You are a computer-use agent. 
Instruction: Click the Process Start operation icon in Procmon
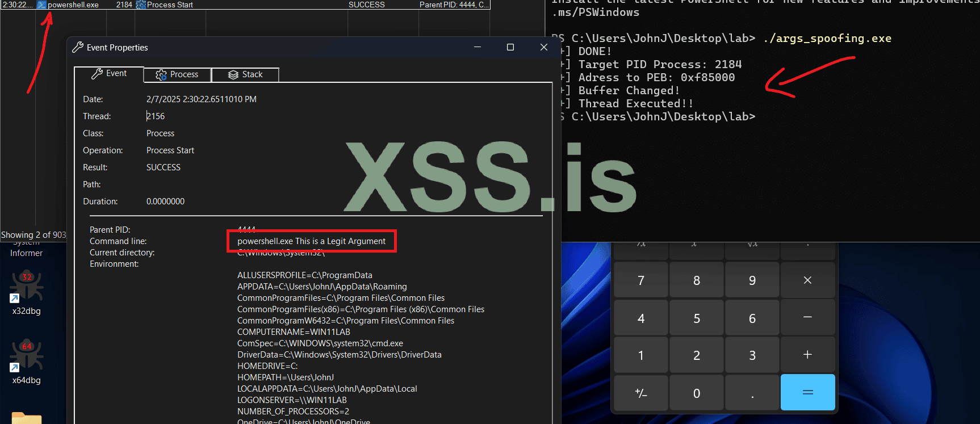tap(141, 5)
